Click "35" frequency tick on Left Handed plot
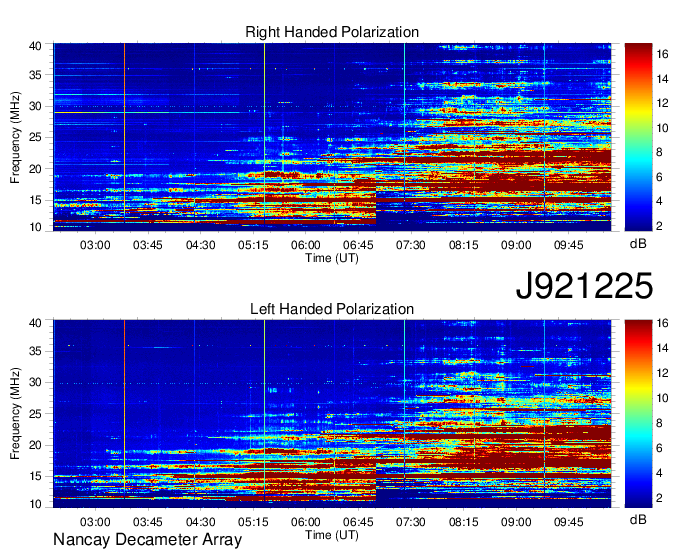 click(35, 352)
